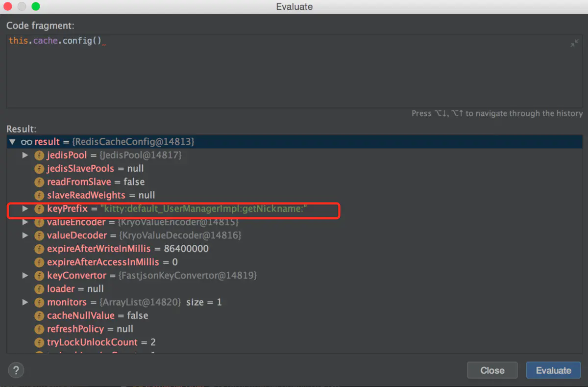The height and width of the screenshot is (387, 588).
Task: Expand the valueDecoder node
Action: click(x=25, y=235)
